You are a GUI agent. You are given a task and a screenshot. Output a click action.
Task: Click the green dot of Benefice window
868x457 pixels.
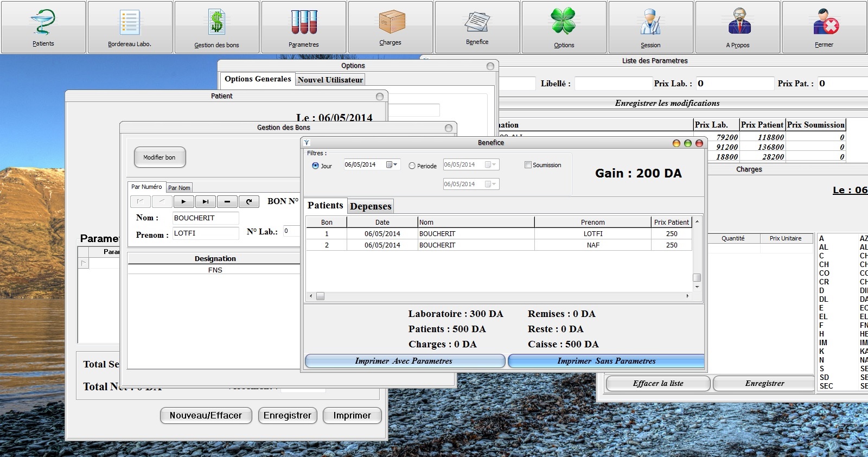(687, 143)
